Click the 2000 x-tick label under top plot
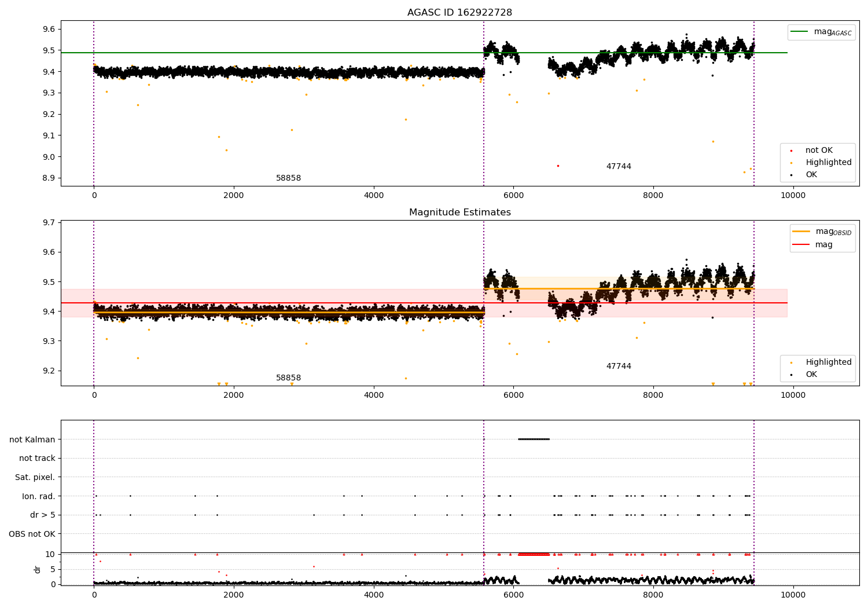This screenshot has height=608, width=868. click(x=234, y=195)
